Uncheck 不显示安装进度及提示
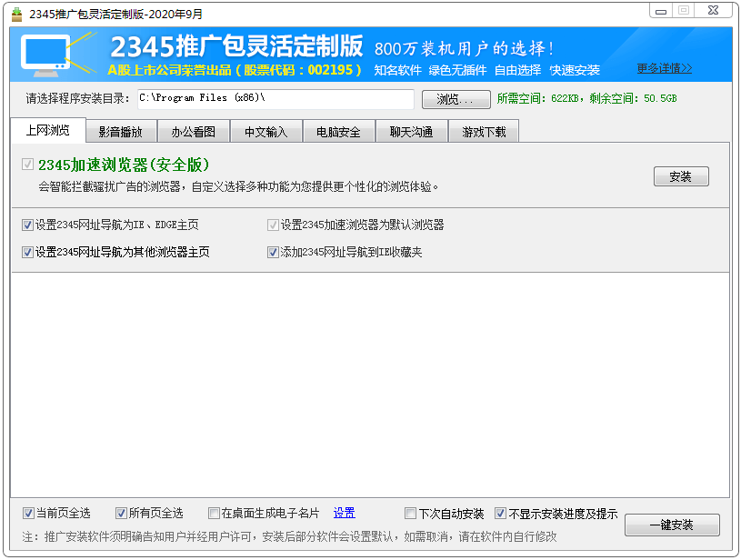 coord(500,514)
